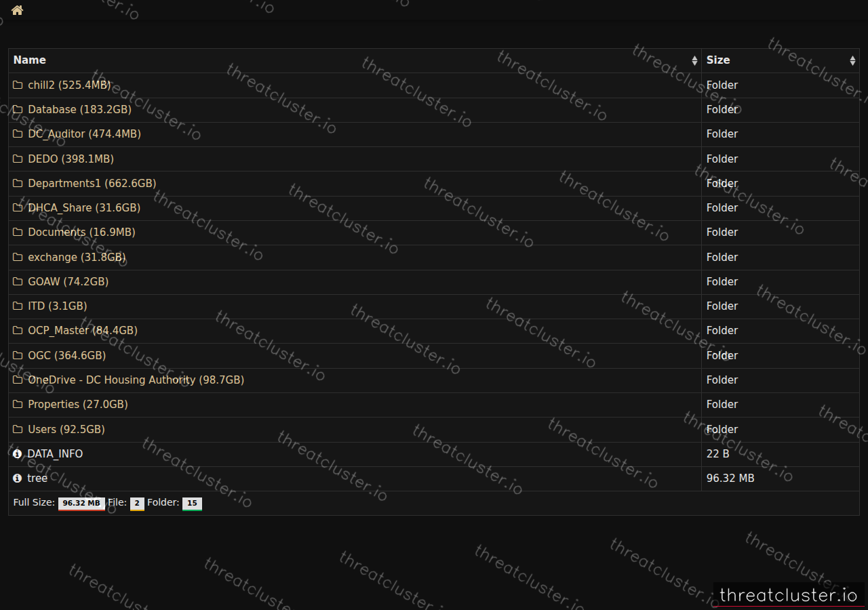This screenshot has width=868, height=610.
Task: Open the exchange (31.8GB) folder
Action: click(77, 257)
